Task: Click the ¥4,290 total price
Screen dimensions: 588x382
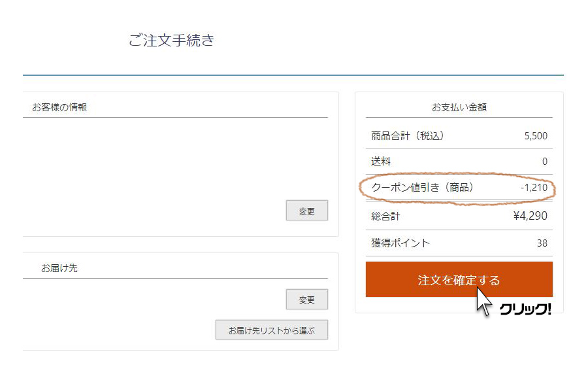Action: 531,216
